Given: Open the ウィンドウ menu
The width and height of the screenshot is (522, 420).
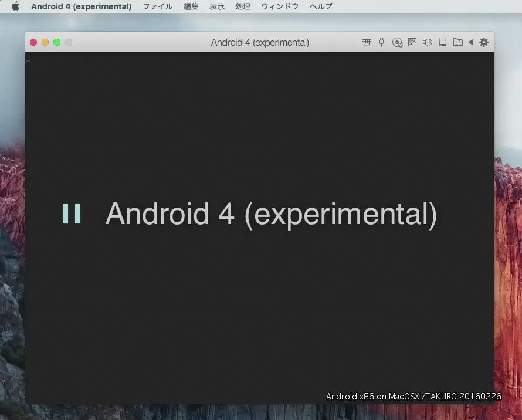Looking at the screenshot, I should tap(280, 6).
